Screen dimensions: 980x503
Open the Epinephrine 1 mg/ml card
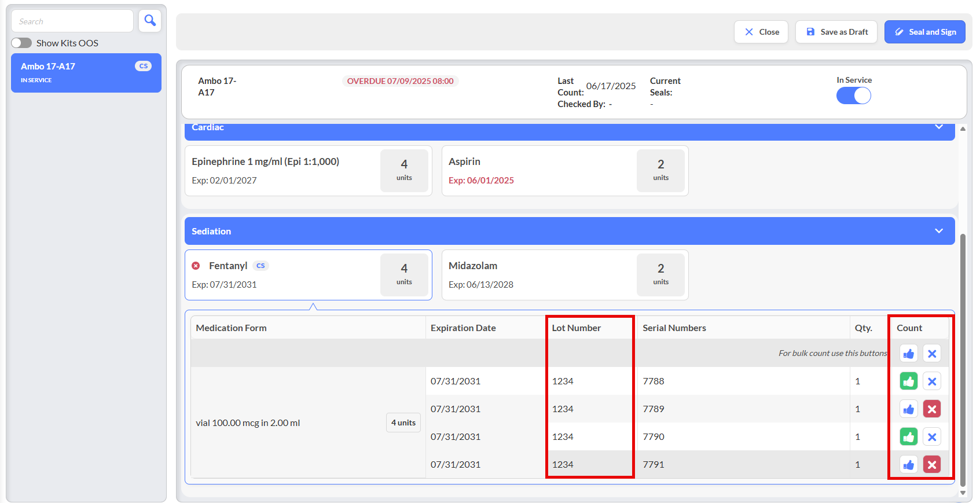[x=309, y=171]
